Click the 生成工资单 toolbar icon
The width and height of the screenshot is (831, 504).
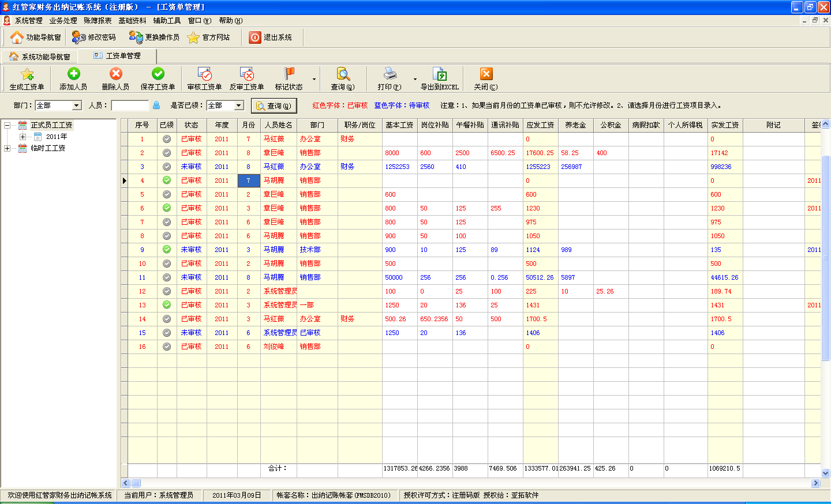[x=27, y=74]
